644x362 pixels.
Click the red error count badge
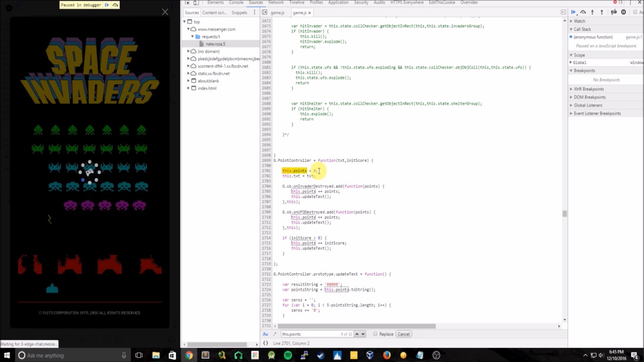(618, 3)
